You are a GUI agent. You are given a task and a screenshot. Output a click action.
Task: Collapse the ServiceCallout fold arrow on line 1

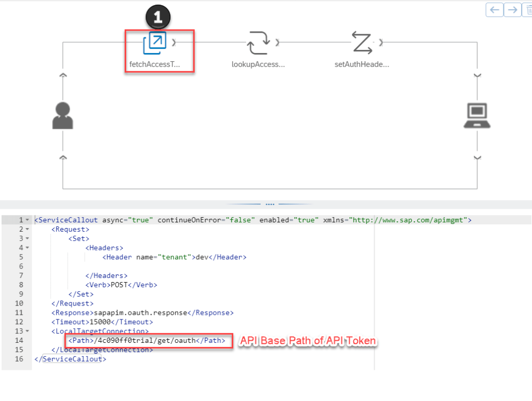click(x=27, y=220)
